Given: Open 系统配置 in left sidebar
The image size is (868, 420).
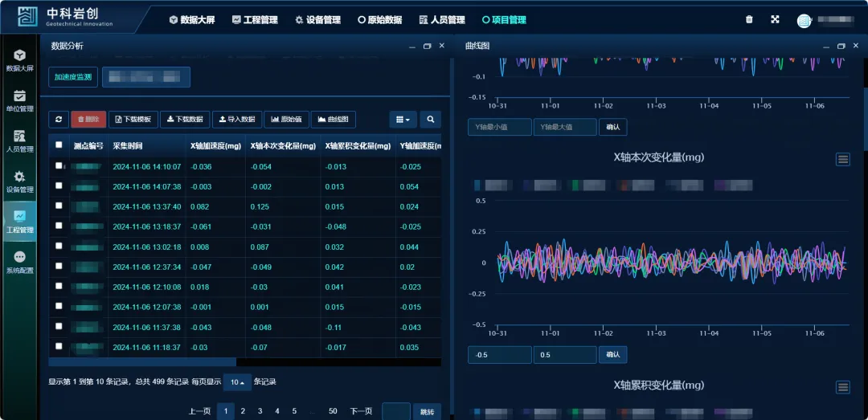Looking at the screenshot, I should click(x=20, y=263).
